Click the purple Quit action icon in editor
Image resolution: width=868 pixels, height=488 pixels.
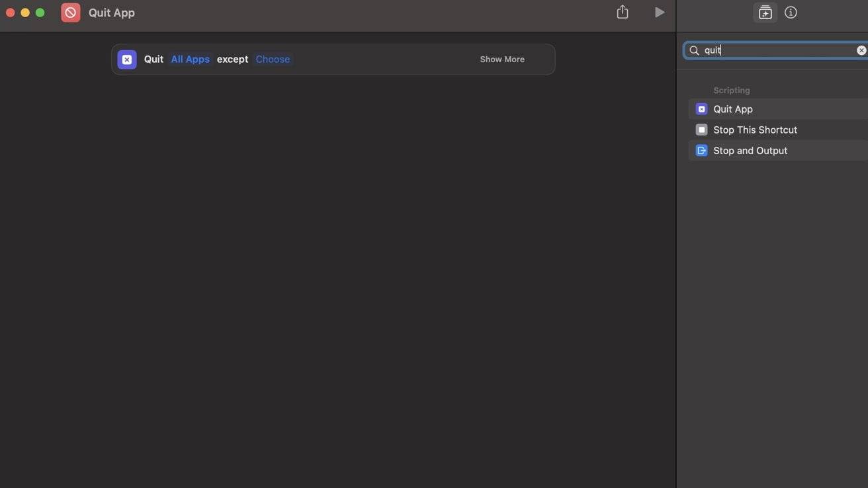[x=127, y=60]
